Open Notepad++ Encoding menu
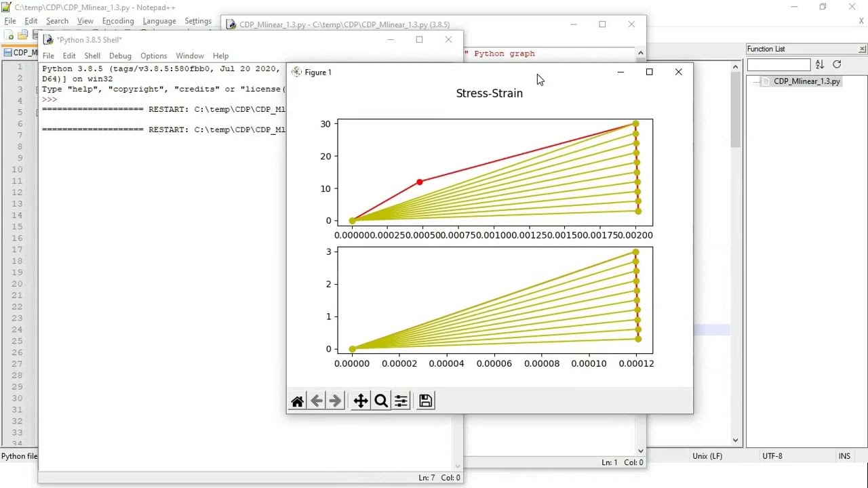This screenshot has width=868, height=488. [118, 21]
